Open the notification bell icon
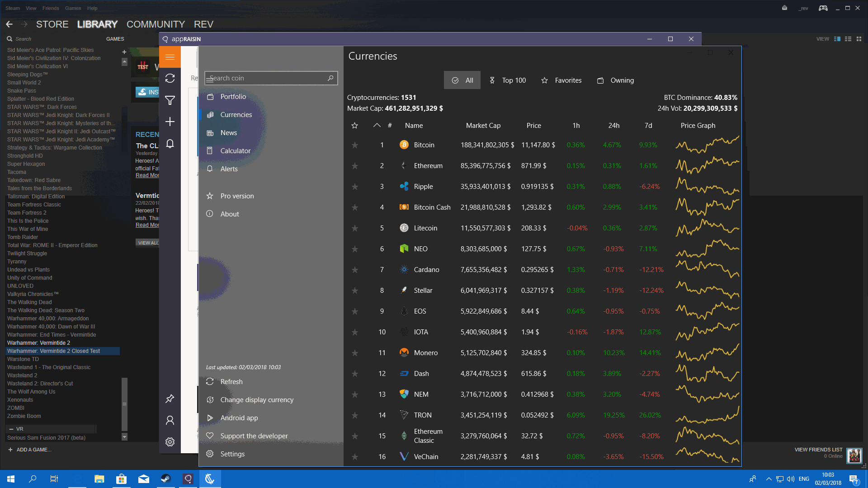This screenshot has width=868, height=488. 170,144
